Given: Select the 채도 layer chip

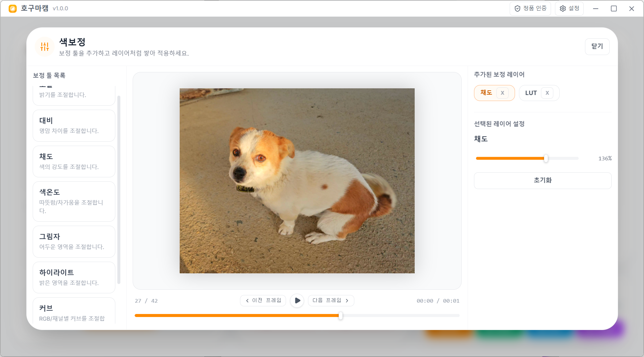Looking at the screenshot, I should click(486, 93).
